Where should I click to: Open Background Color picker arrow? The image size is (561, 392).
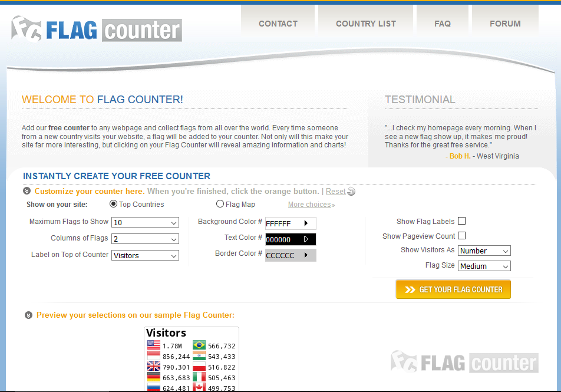pos(306,223)
